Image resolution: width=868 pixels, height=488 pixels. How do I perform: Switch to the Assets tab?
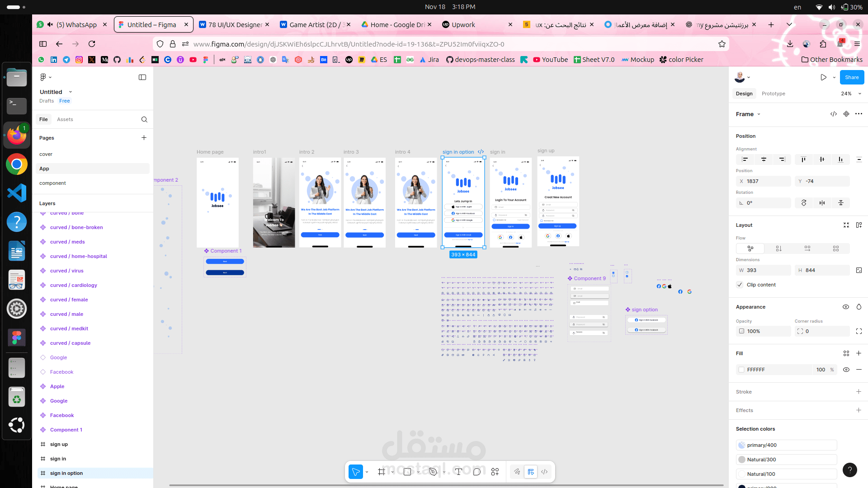coord(65,119)
